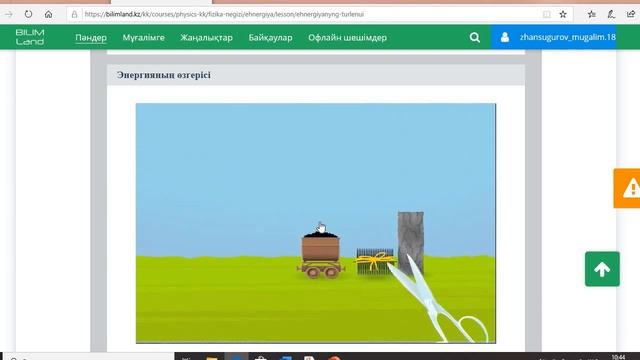
Task: Go to browser home page icon
Action: tap(48, 14)
